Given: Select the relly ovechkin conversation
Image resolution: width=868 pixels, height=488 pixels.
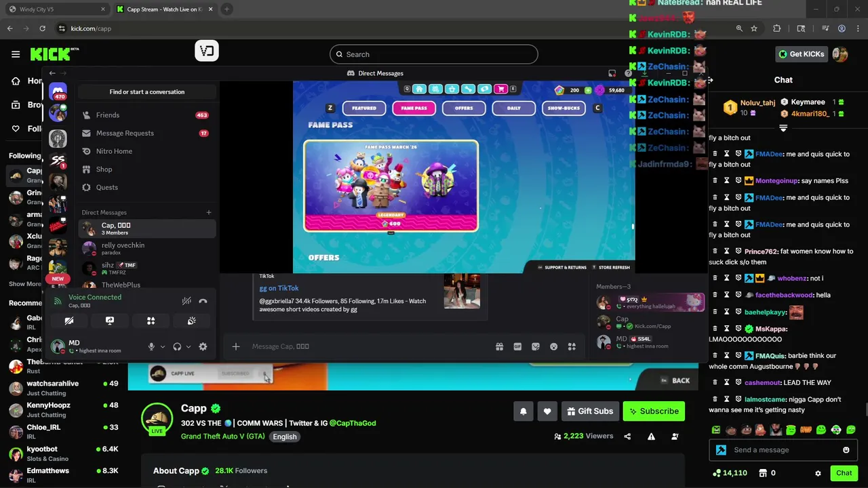Looking at the screenshot, I should coord(146,249).
